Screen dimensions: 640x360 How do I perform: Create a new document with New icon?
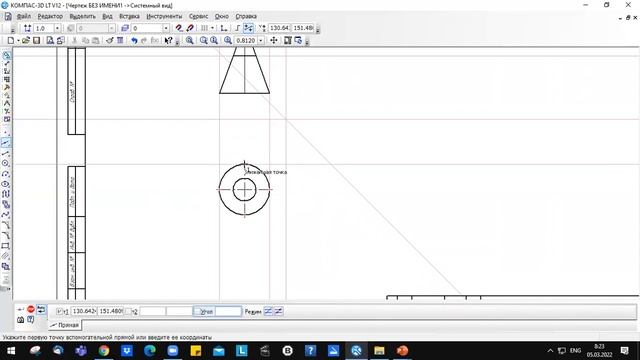11,40
